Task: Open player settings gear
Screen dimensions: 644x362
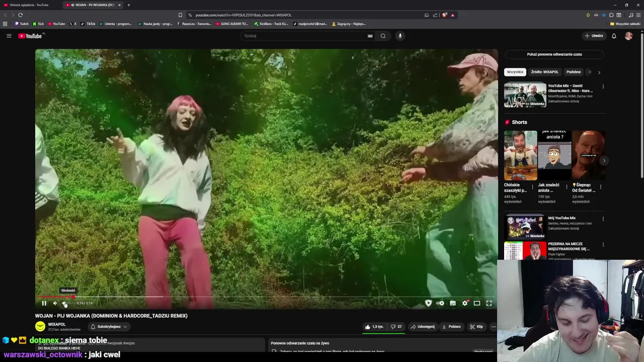Action: tap(465, 303)
